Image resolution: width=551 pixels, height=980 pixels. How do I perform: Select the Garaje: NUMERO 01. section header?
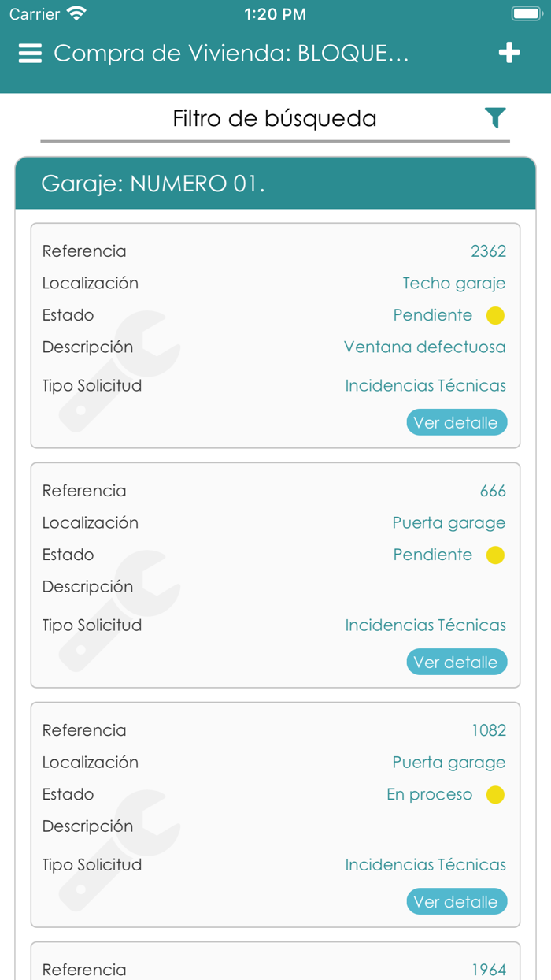[x=275, y=184]
